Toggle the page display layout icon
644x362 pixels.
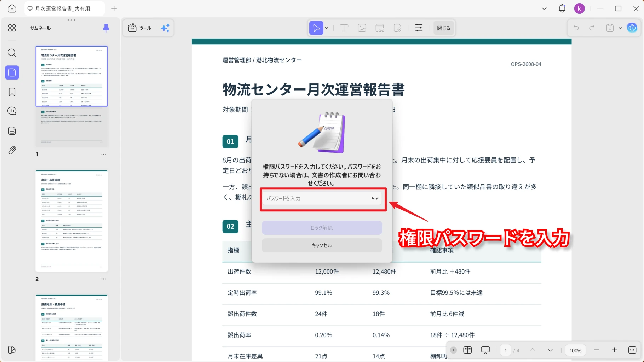click(x=467, y=350)
